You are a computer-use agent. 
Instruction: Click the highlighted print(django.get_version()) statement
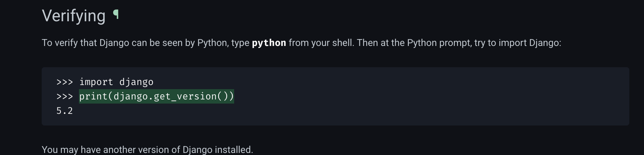point(156,96)
